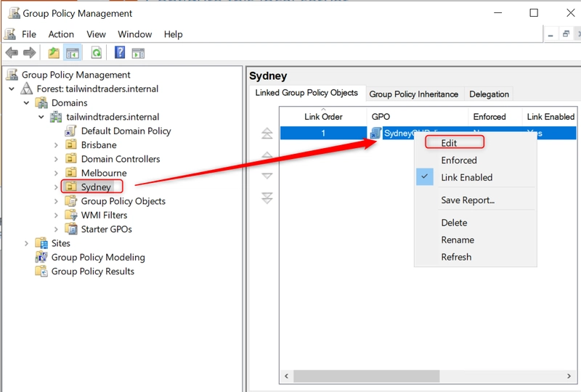Collapse the tailwindtraders.internal domain node
The height and width of the screenshot is (392, 581).
click(x=41, y=117)
